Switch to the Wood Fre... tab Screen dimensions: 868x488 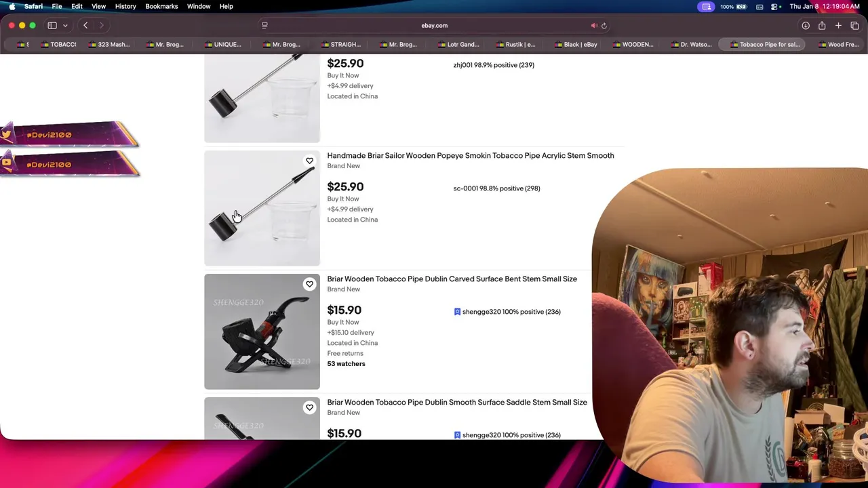[x=837, y=45]
